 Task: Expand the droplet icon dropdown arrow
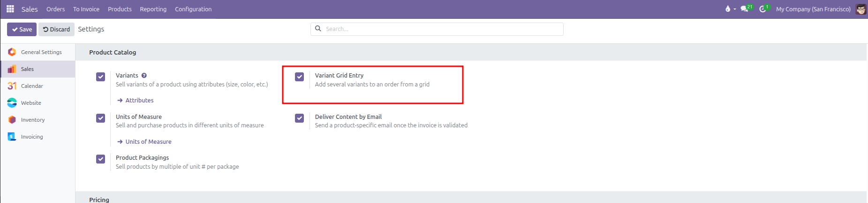(x=734, y=9)
